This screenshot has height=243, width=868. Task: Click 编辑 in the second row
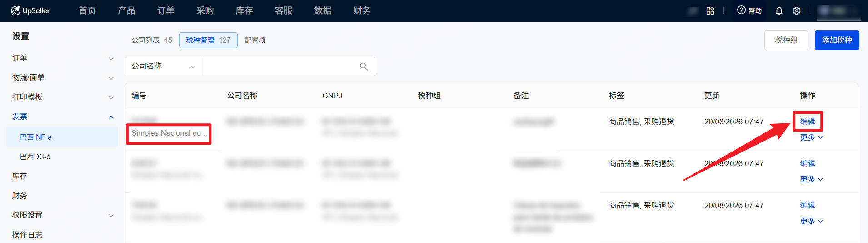(808, 163)
